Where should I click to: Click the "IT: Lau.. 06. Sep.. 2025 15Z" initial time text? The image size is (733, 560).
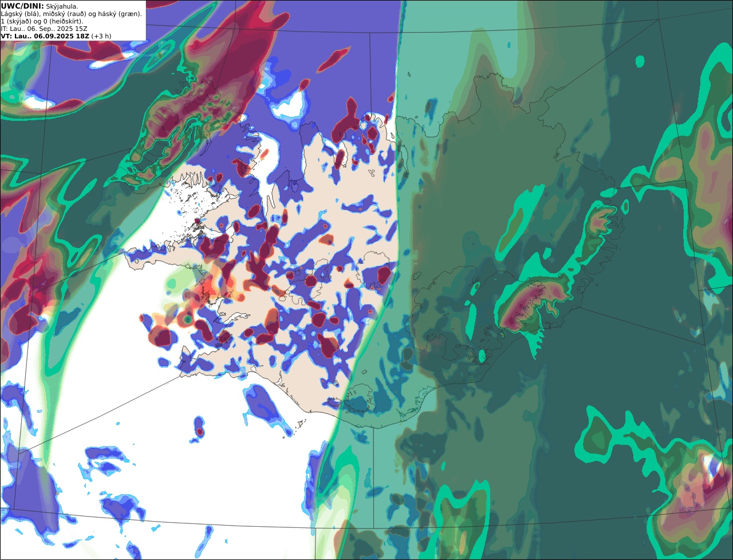[x=44, y=29]
